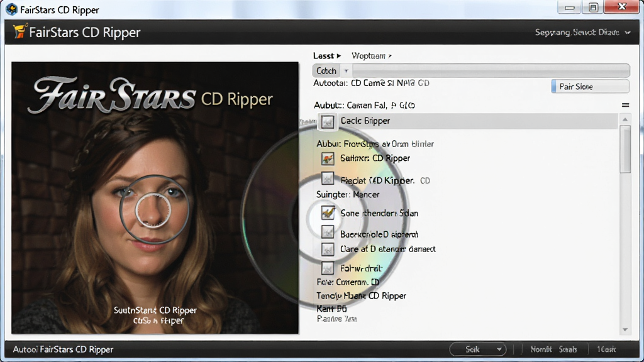Click the scrollbar up arrow

[625, 119]
